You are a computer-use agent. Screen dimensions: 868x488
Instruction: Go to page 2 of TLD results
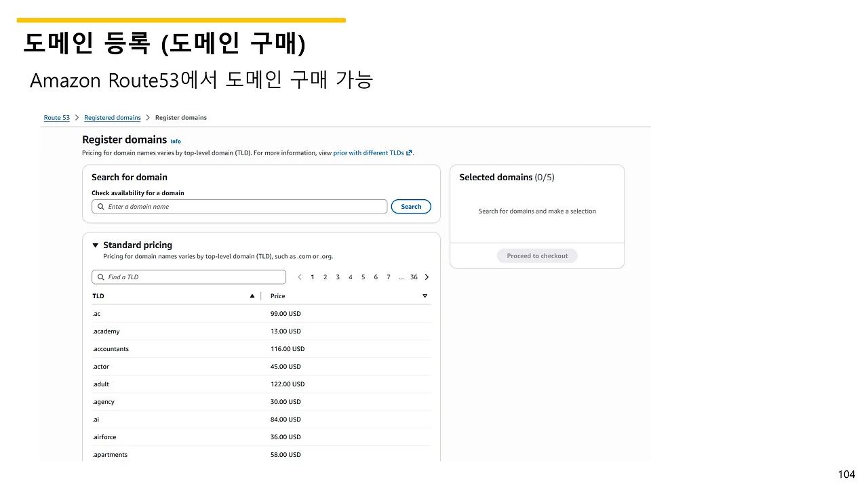[325, 277]
